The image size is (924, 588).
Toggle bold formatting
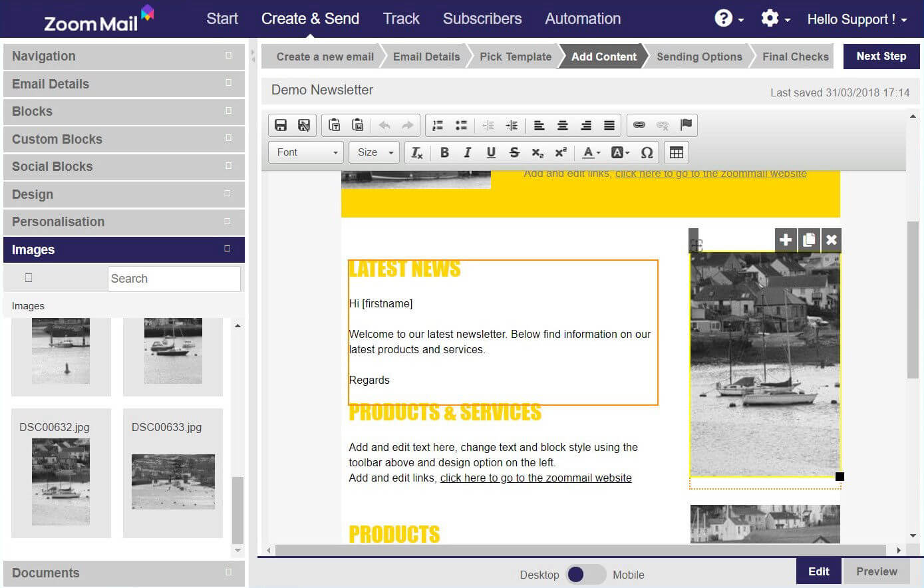[444, 153]
